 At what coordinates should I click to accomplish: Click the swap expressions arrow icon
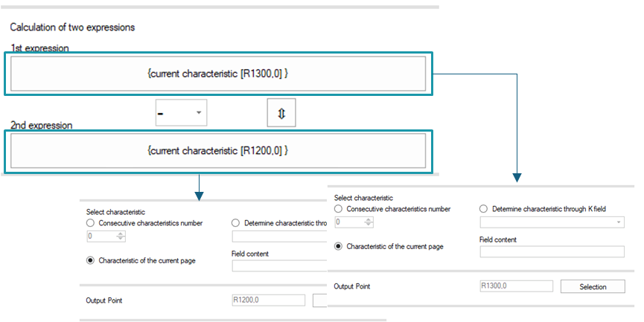point(281,113)
